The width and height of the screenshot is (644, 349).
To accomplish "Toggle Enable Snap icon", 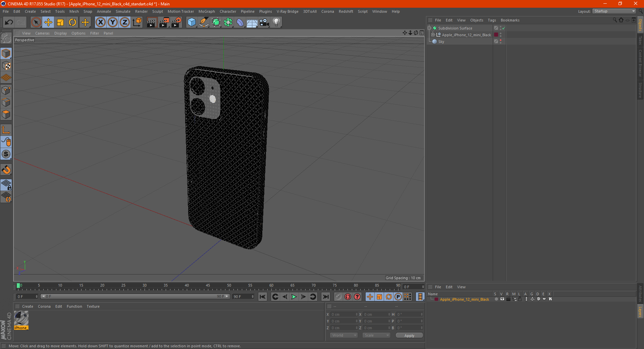I will (x=6, y=154).
